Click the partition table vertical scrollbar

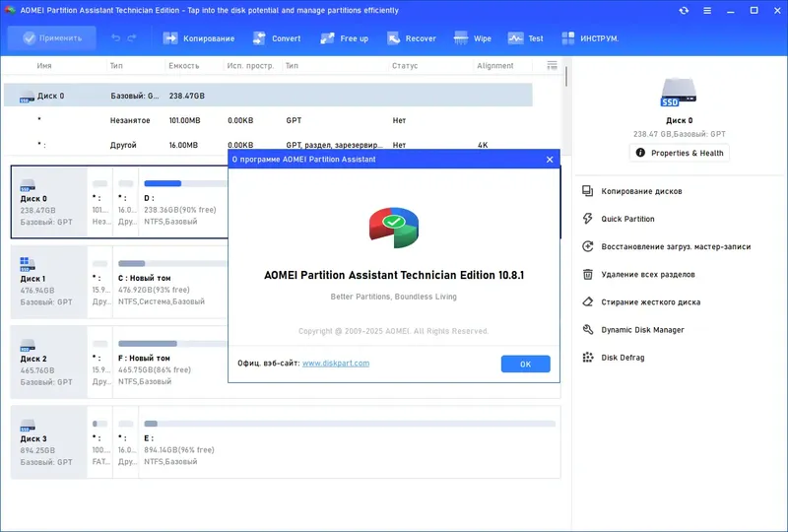565,77
